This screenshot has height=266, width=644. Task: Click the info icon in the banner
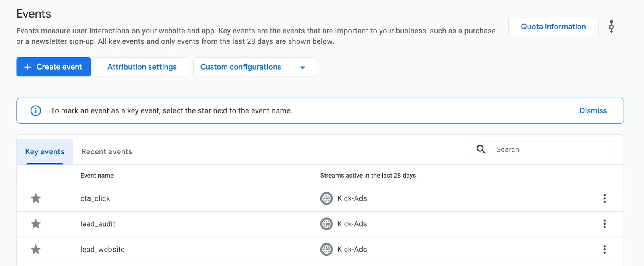(36, 110)
